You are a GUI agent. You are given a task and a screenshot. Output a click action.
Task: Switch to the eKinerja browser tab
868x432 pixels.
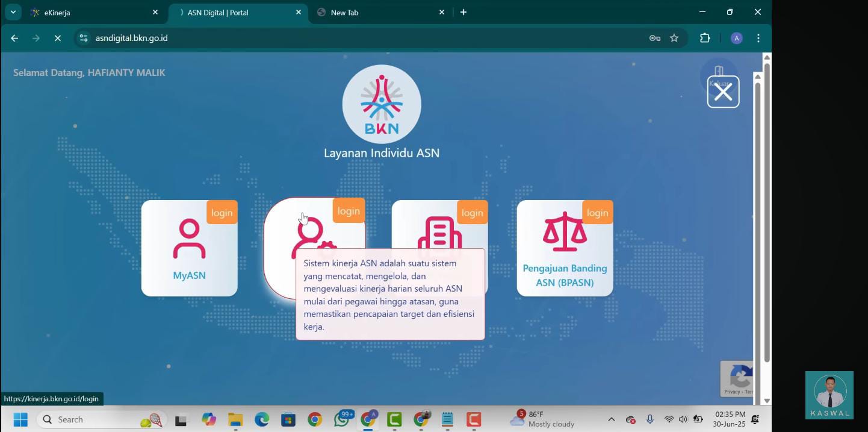[95, 12]
